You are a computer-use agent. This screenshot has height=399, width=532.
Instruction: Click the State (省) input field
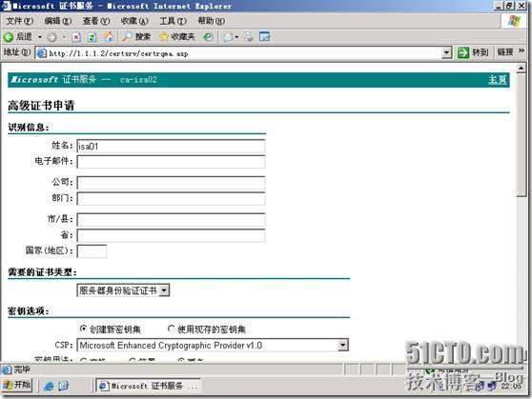point(171,235)
